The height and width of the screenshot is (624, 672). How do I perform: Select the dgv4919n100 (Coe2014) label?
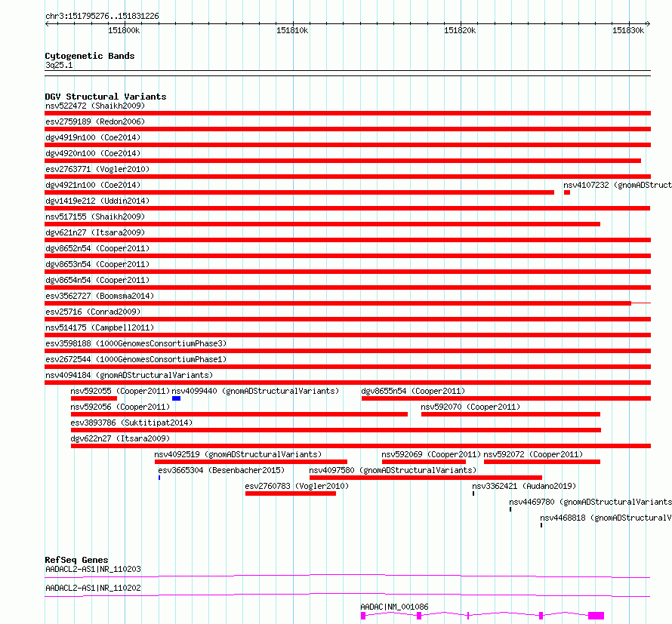(93, 137)
